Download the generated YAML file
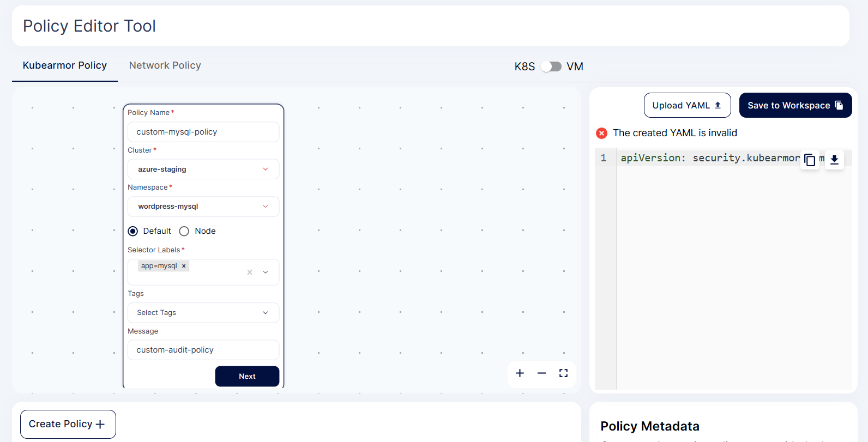 point(834,160)
